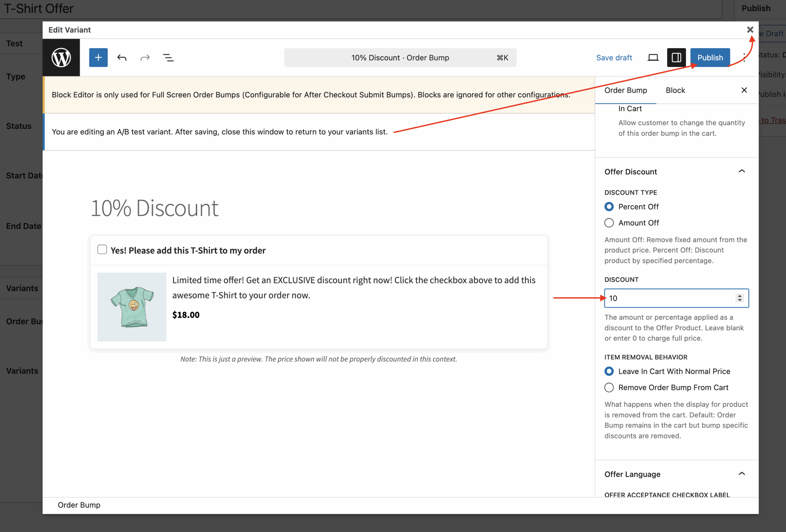Check 'Yes! Please add this T-Shirt to my order'
Screen dimensions: 786x532
tap(102, 250)
